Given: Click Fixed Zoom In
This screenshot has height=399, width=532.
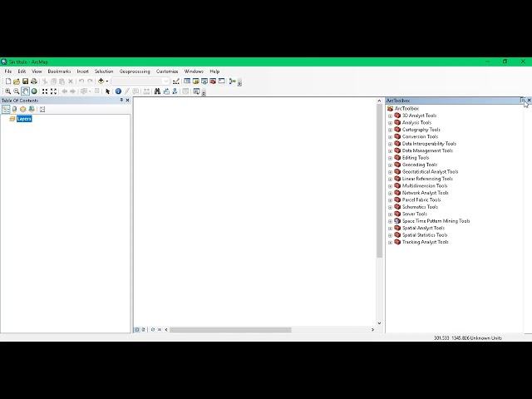Looking at the screenshot, I should point(45,91).
